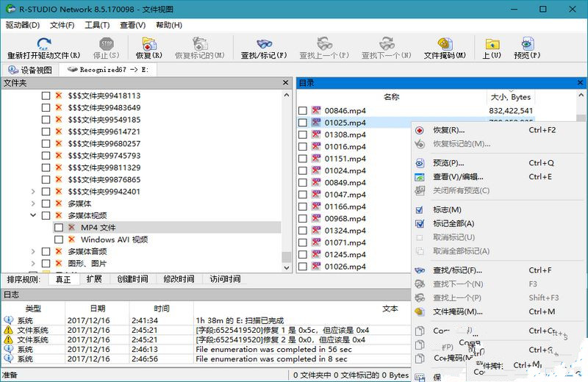The height and width of the screenshot is (382, 588).
Task: Open the 文件(F) menu
Action: (x=62, y=25)
